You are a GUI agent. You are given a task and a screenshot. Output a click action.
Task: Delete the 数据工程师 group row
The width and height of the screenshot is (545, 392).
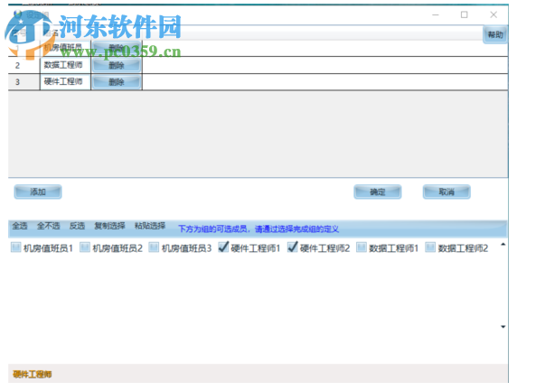coord(117,65)
